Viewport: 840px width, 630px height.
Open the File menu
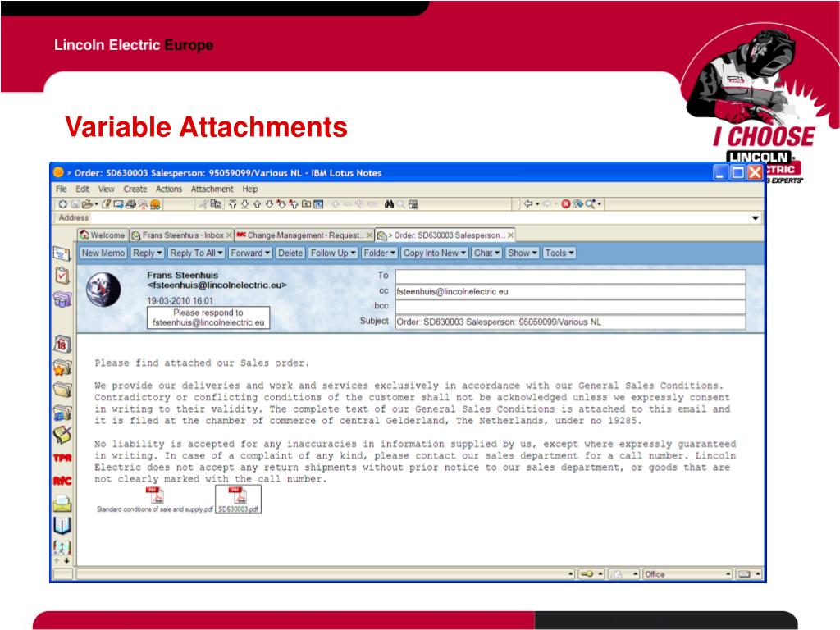61,189
